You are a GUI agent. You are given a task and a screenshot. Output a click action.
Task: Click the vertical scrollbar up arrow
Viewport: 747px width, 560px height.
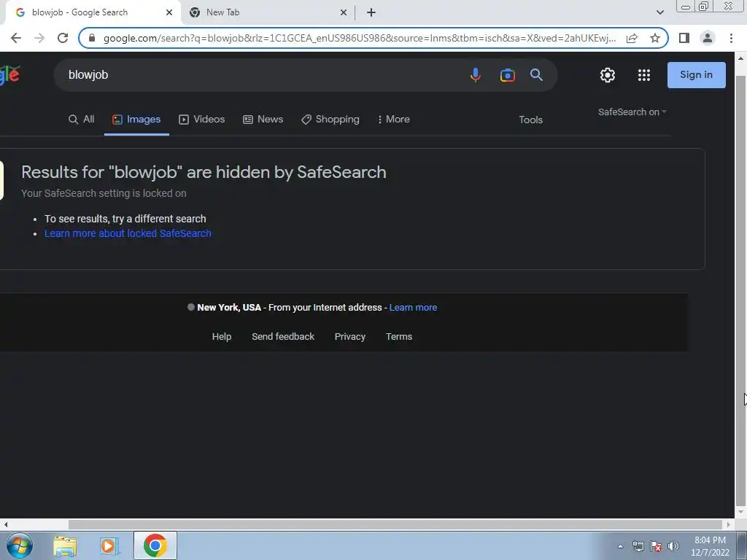(740, 58)
